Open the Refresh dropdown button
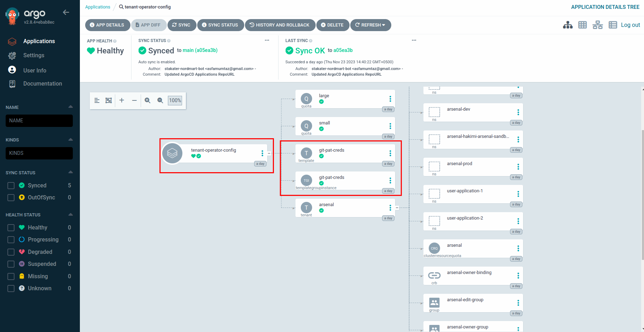Viewport: 644px width, 332px height. pyautogui.click(x=370, y=25)
